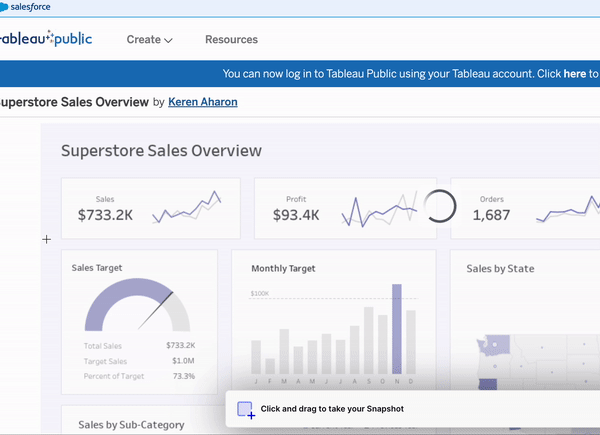Open Keren Aharon author profile link
Viewport: 600px width, 435px height.
tap(203, 102)
